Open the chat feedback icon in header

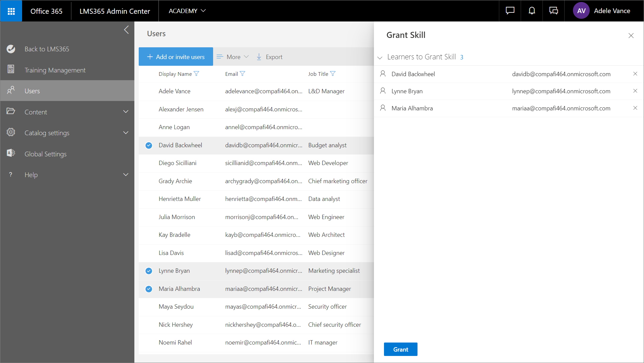point(510,11)
